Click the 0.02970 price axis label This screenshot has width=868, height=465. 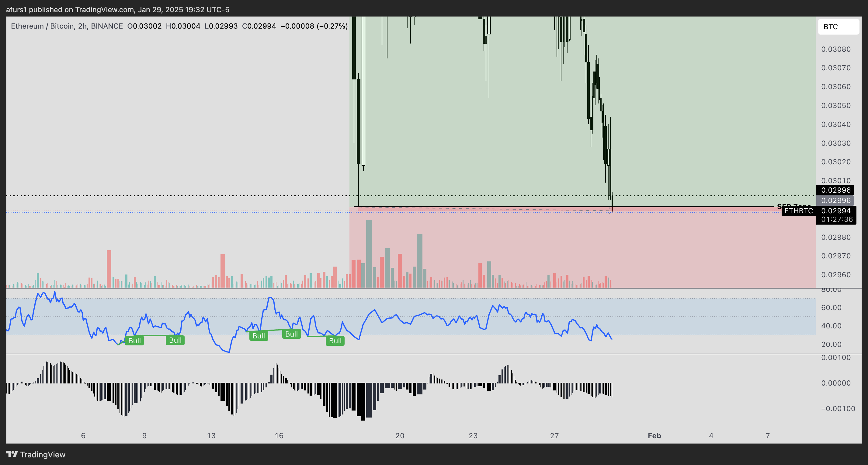(x=836, y=256)
